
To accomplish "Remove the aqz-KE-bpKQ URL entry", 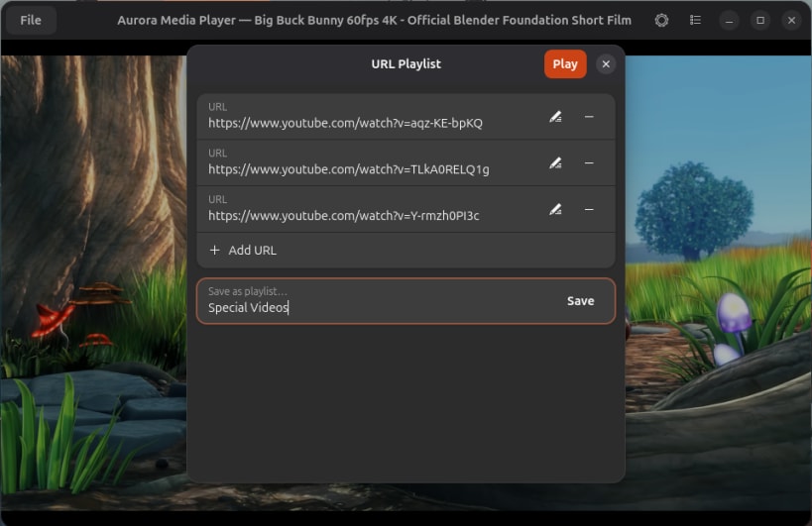I will 589,117.
